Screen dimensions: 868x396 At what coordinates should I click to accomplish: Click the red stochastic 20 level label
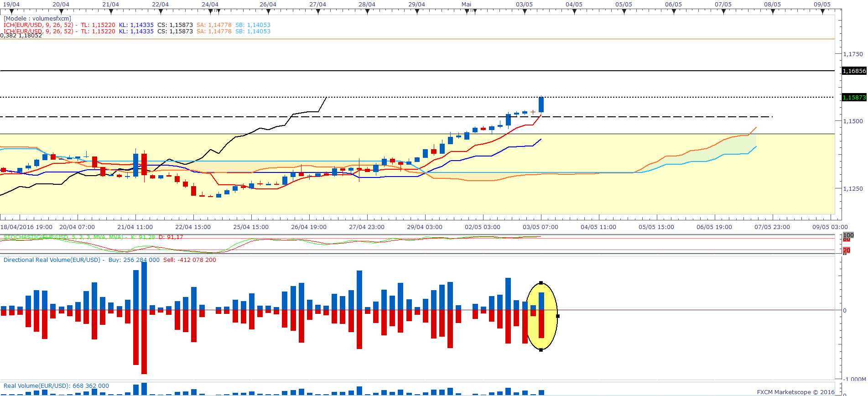pos(847,250)
